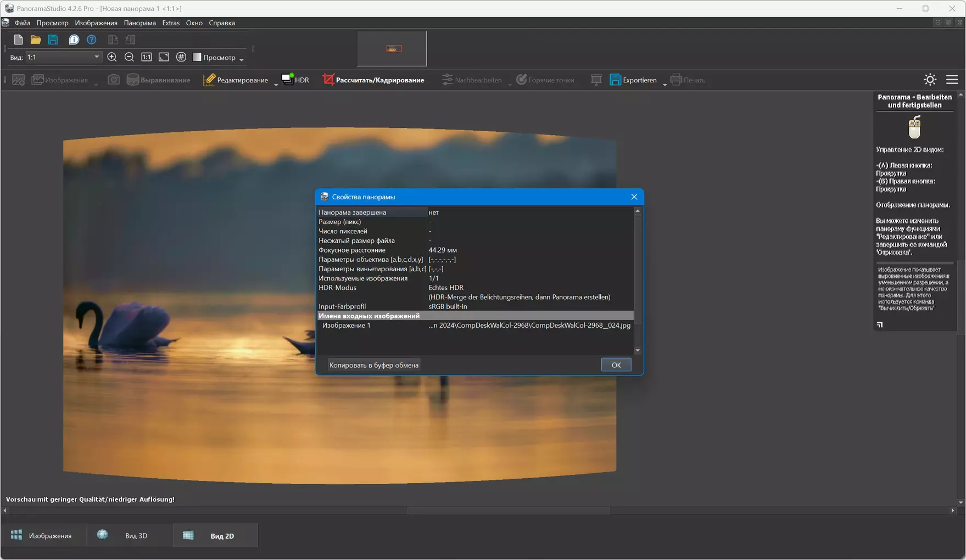Click the horizontal scrollbar thumb below the preview
Image resolution: width=966 pixels, height=560 pixels.
click(509, 511)
